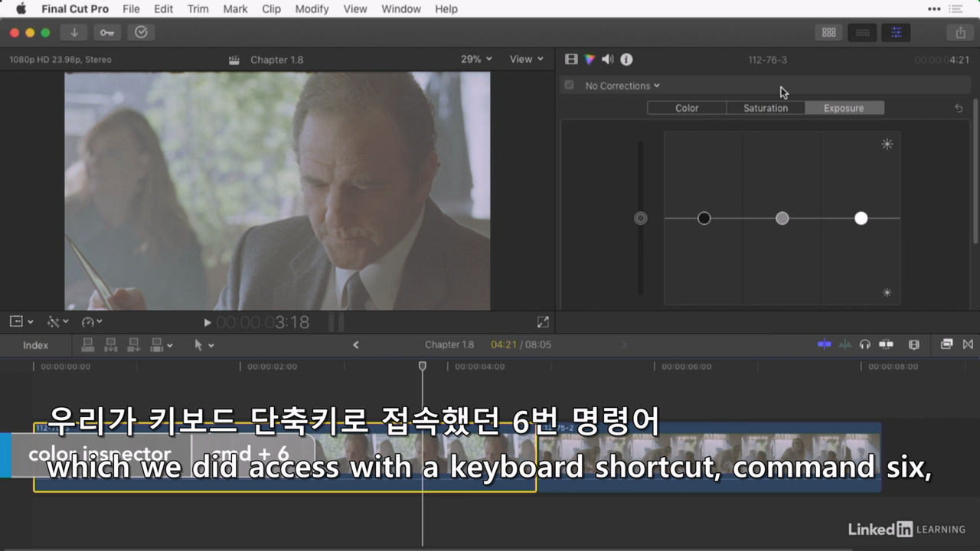Select the shadows exposure puck
This screenshot has width=980, height=551.
pos(704,218)
